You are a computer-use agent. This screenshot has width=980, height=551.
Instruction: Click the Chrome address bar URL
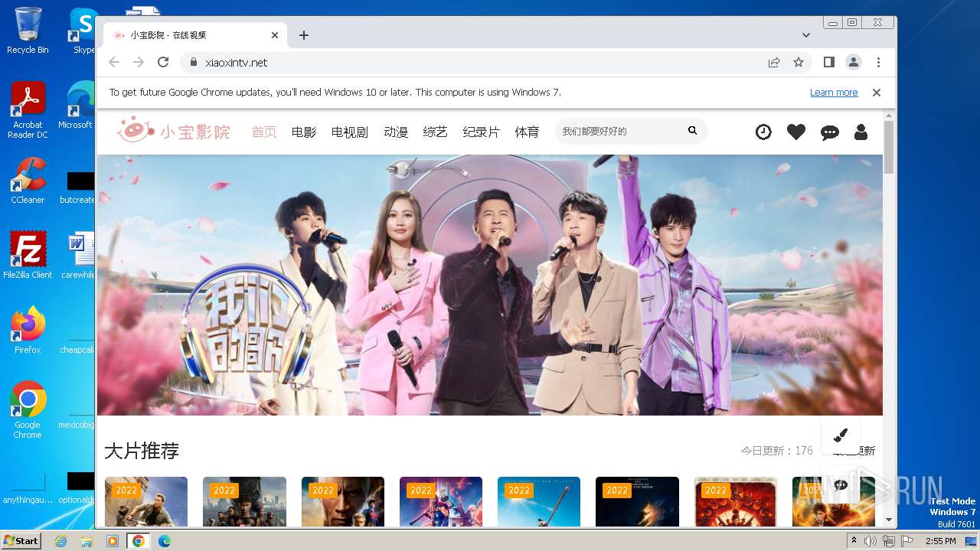237,63
